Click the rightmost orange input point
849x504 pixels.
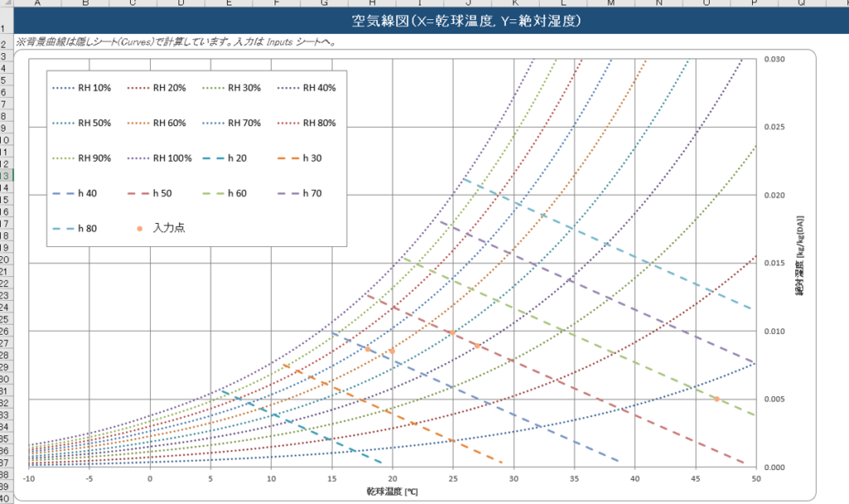[716, 399]
